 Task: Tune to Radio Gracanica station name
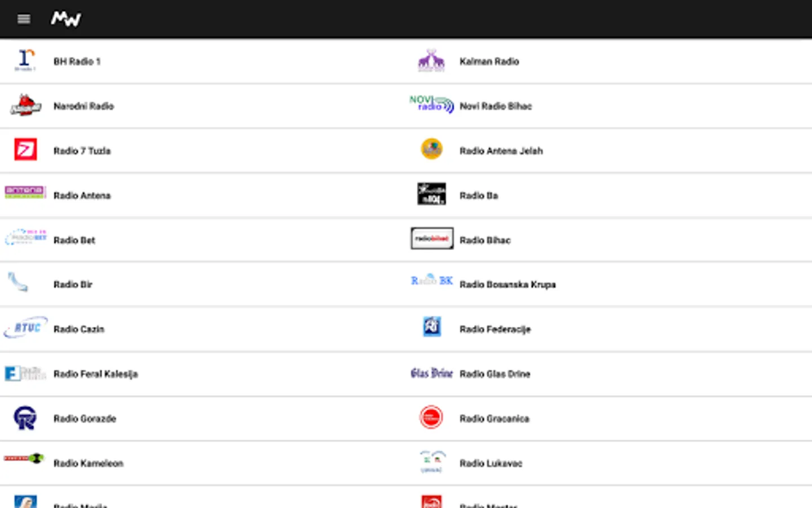pos(495,418)
